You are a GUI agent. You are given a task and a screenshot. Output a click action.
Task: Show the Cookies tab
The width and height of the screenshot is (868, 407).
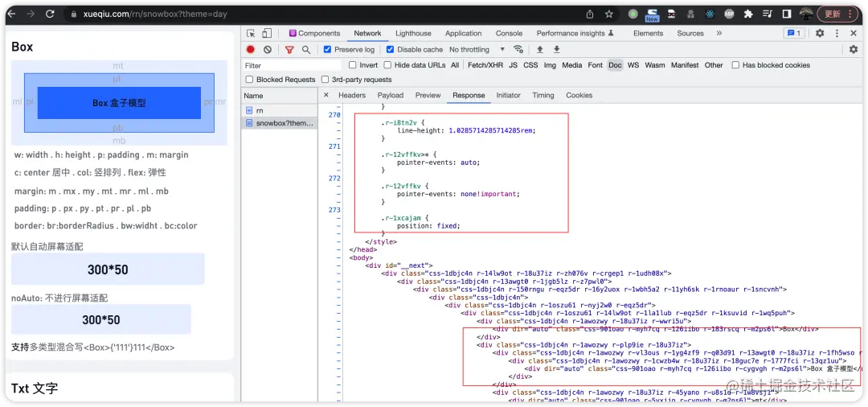(x=579, y=95)
